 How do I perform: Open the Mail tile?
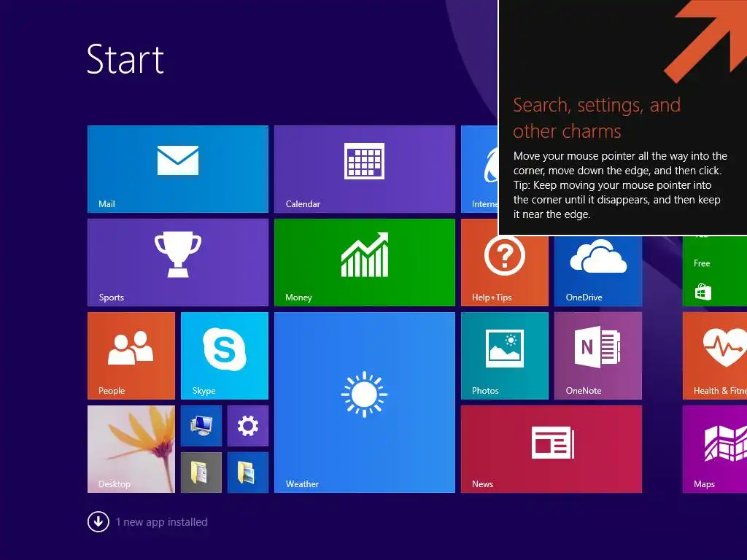[x=178, y=169]
